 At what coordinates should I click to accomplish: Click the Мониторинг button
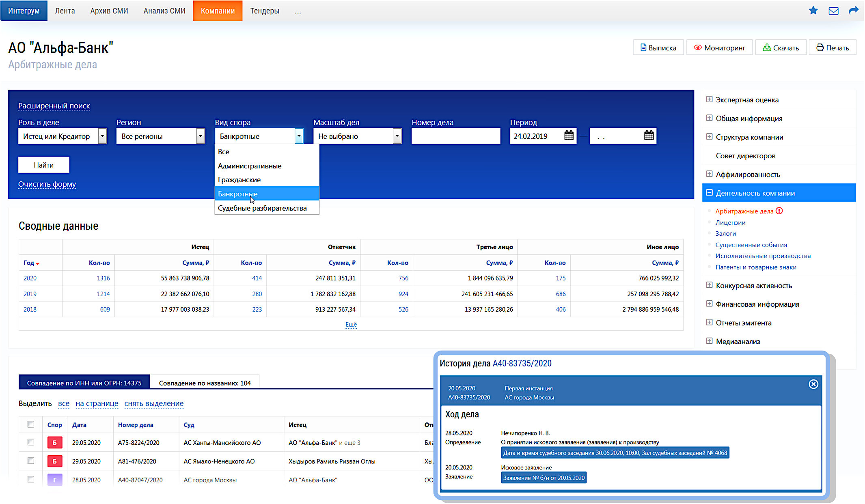tap(719, 47)
